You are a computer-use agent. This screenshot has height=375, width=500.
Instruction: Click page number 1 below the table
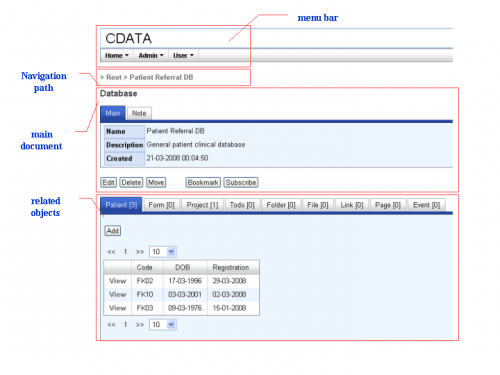pyautogui.click(x=125, y=325)
